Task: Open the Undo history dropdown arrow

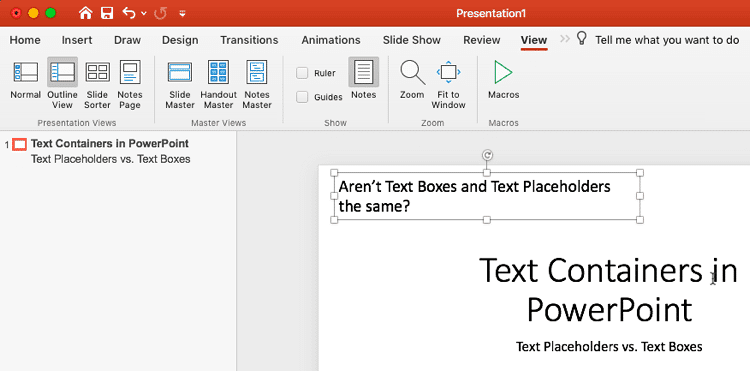Action: pos(143,14)
